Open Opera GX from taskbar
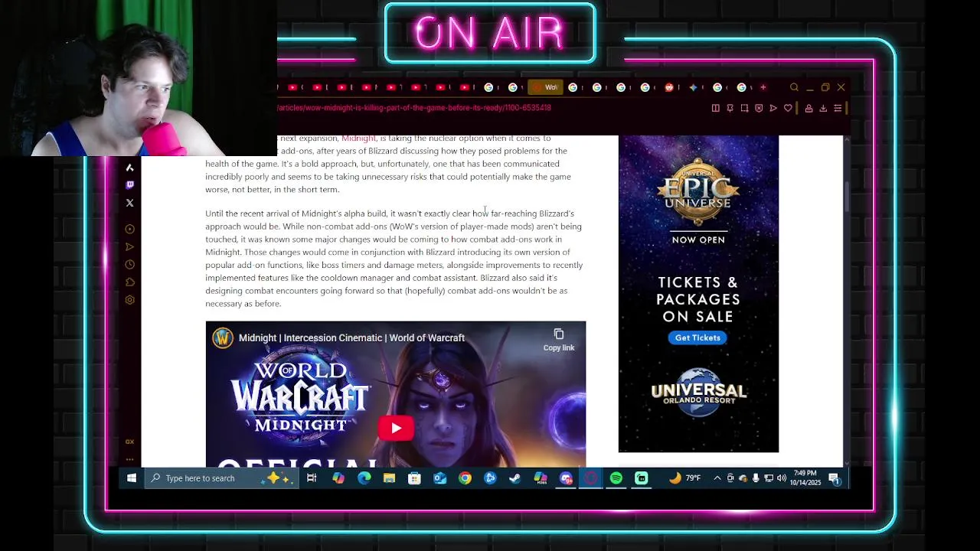980x551 pixels. point(591,478)
